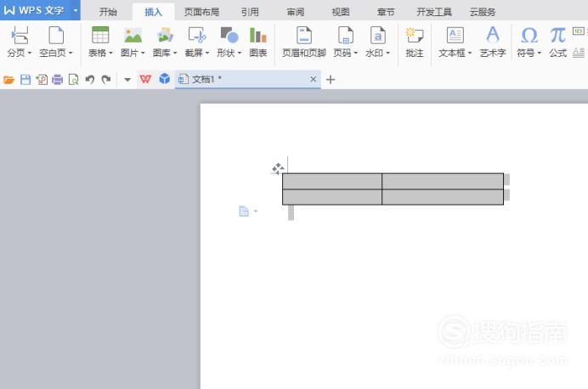
Task: Switch to the 开始 tab
Action: coord(108,12)
